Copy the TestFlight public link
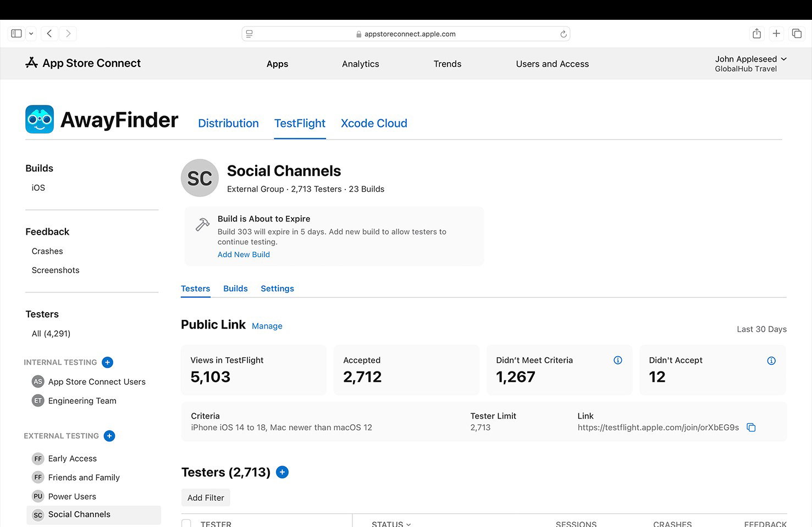Screen dimensions: 812x527 tap(751, 428)
